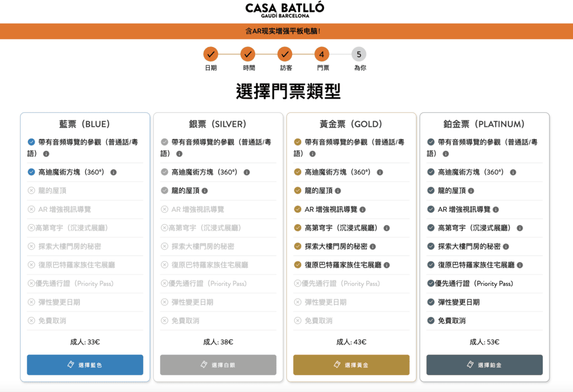Viewport: 573px width, 392px height.
Task: Open info for Gold AR 增強視訊導覽
Action: [363, 210]
